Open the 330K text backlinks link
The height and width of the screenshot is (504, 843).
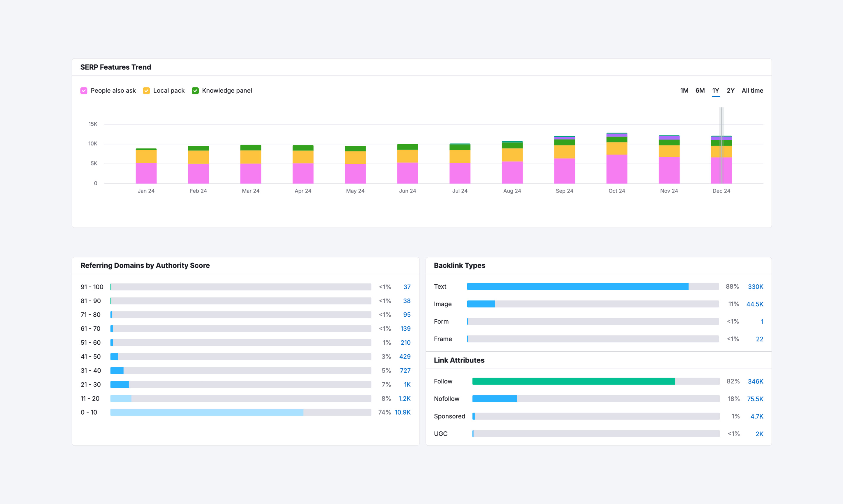755,287
